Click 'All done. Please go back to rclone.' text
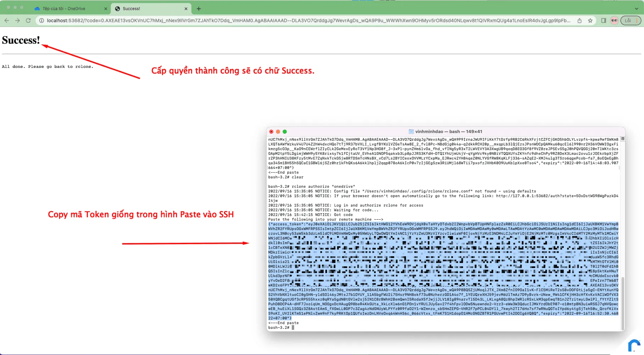The image size is (644, 355). pos(48,66)
